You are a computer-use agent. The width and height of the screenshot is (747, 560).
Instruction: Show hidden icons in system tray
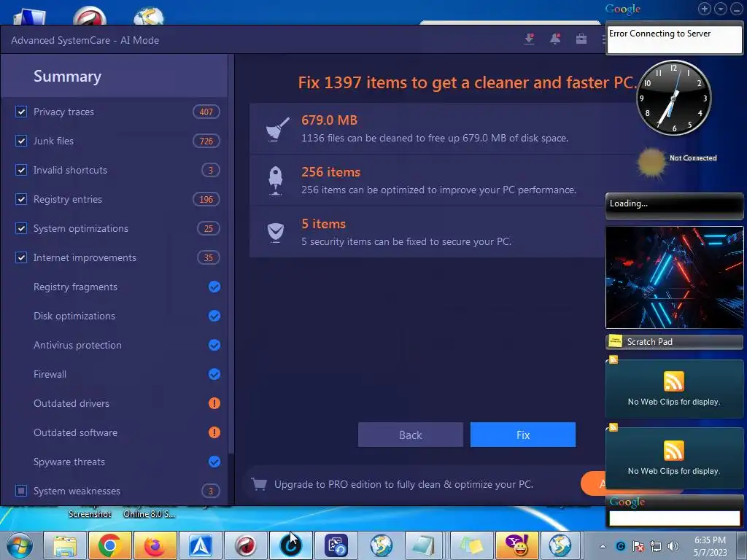(603, 546)
